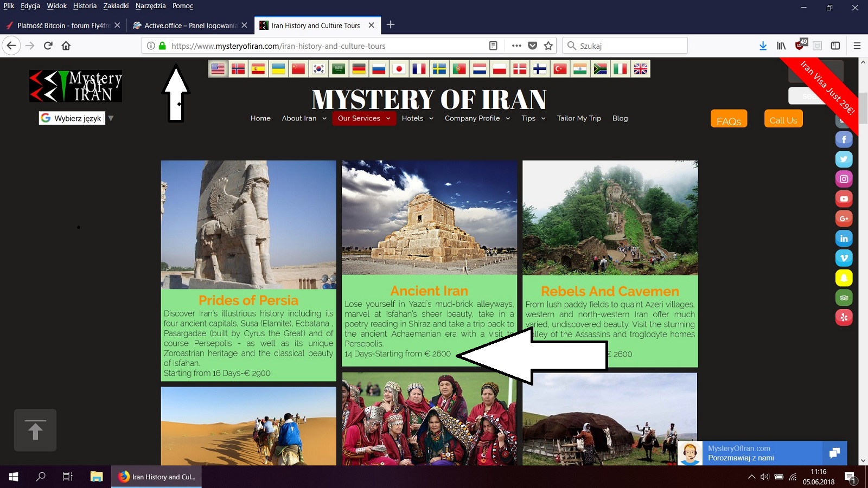The width and height of the screenshot is (868, 488).
Task: Open a new browser tab
Action: [x=391, y=25]
